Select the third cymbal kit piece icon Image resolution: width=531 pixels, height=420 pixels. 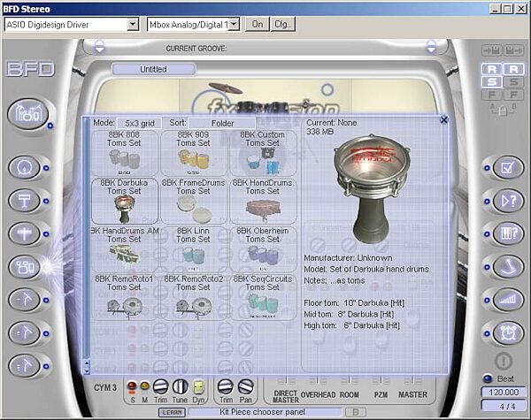tap(25, 367)
